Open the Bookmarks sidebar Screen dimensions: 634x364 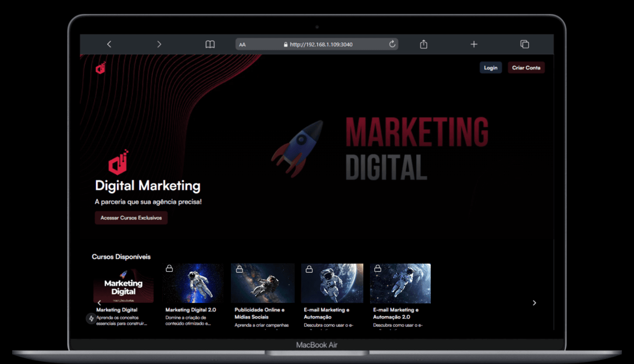coord(210,44)
